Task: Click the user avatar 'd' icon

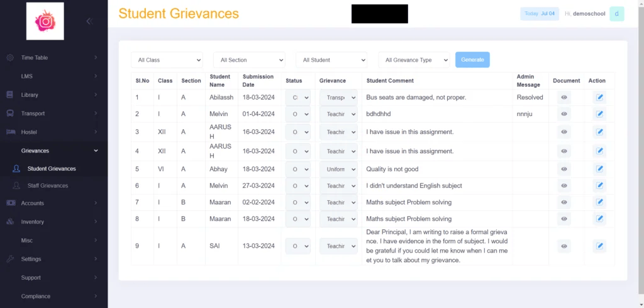Action: (616, 14)
